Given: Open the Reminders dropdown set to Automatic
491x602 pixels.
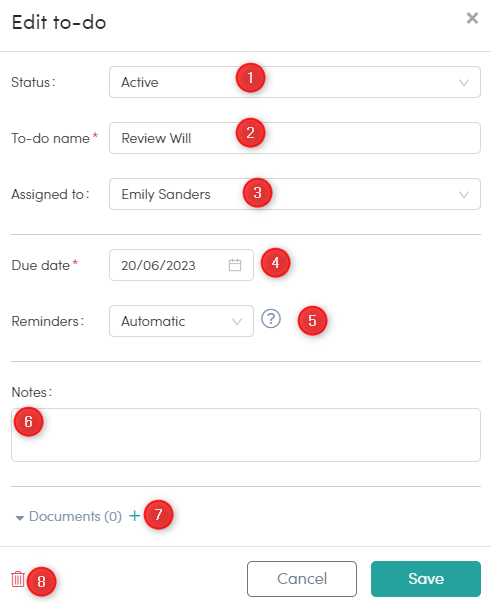Looking at the screenshot, I should click(181, 321).
